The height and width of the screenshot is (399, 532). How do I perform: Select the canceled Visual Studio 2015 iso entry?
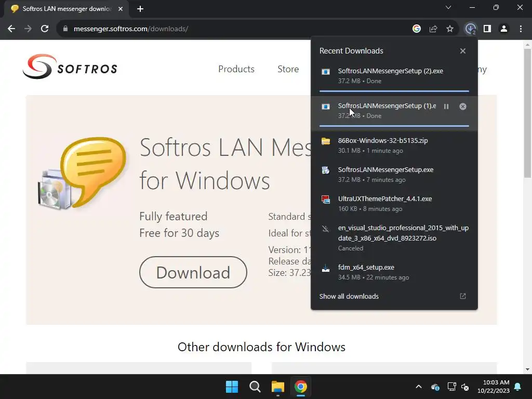[x=394, y=238]
